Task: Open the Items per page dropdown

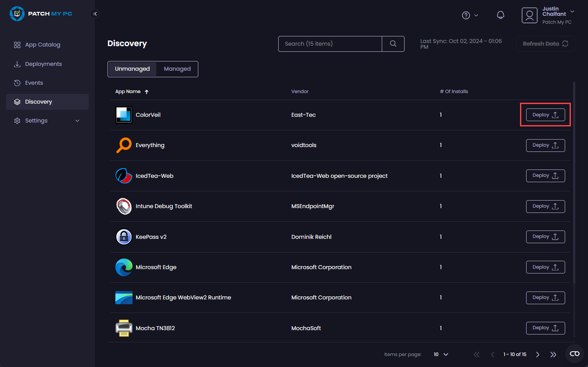Action: tap(441, 354)
